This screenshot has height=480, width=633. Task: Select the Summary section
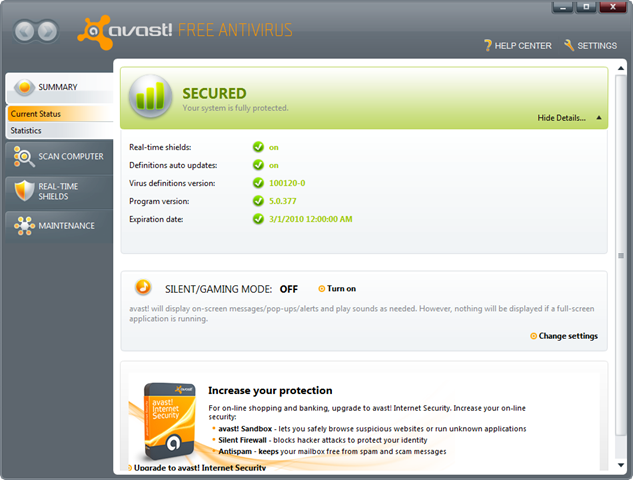(x=60, y=87)
